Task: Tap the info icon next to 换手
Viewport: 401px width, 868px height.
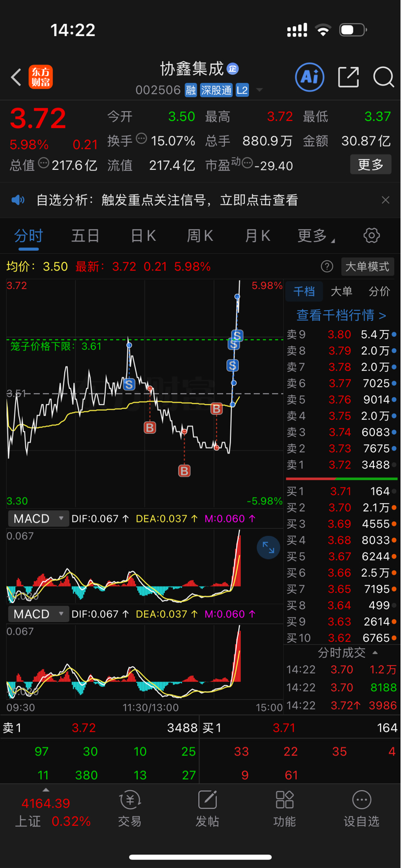Action: pyautogui.click(x=141, y=139)
